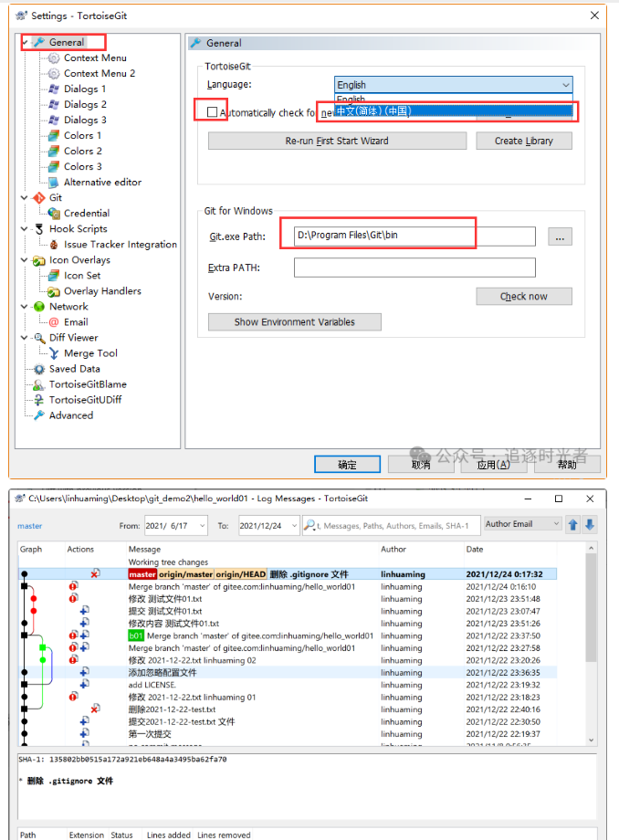Select 中文(简体)(中国) language option

pyautogui.click(x=454, y=110)
